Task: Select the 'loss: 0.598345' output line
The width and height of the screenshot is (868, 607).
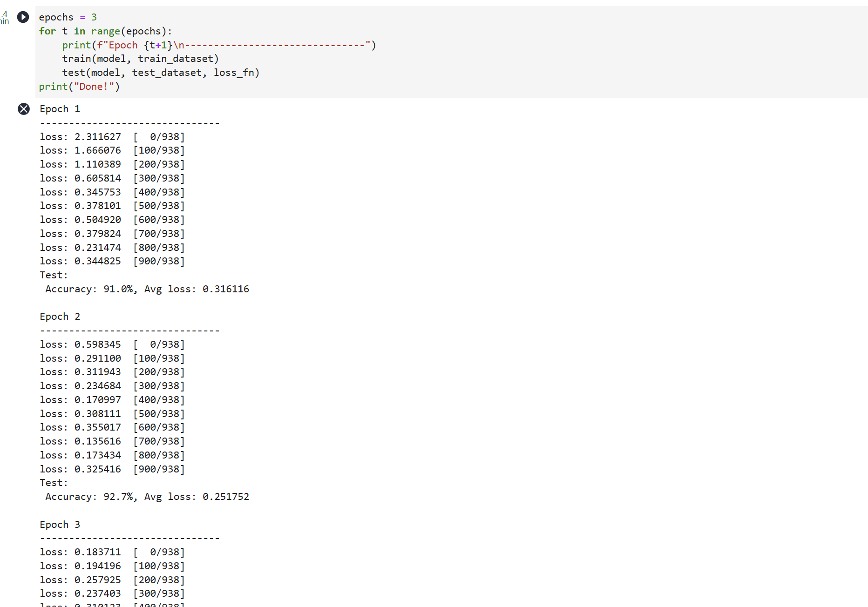Action: 112,344
